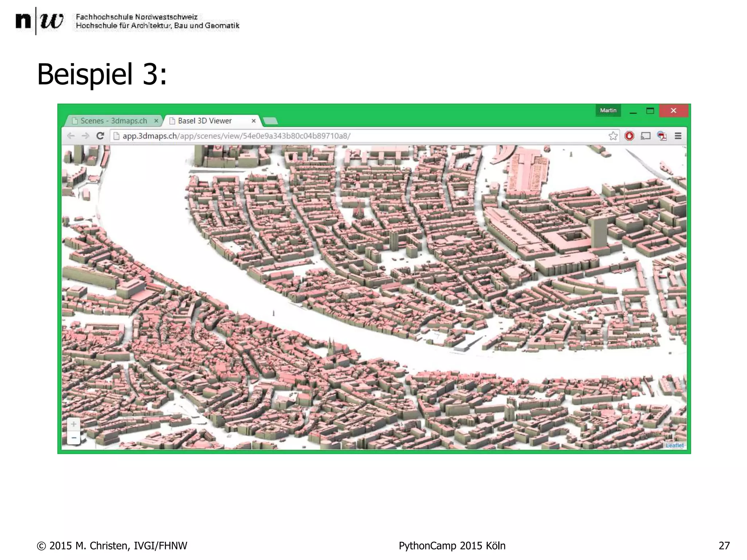747x560 pixels.
Task: Open the Cast extension icon
Action: (x=646, y=136)
